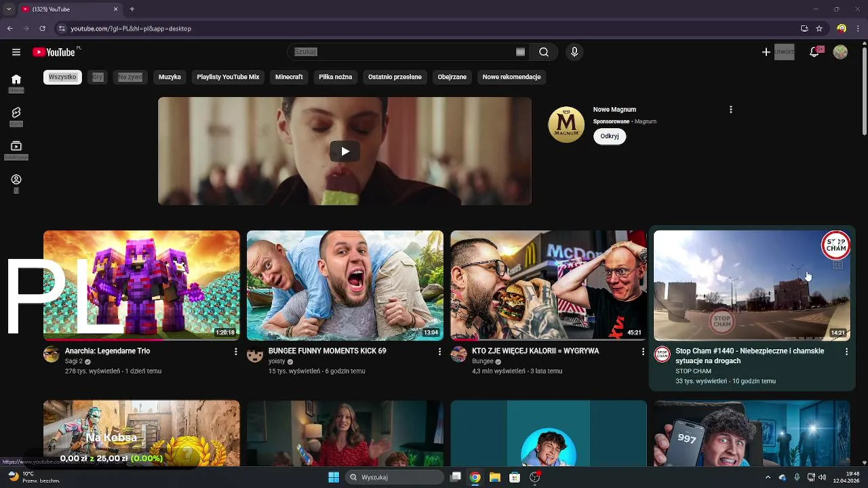Open options menu for Nowe Magnum ad
Image resolution: width=868 pixels, height=488 pixels.
pos(730,110)
